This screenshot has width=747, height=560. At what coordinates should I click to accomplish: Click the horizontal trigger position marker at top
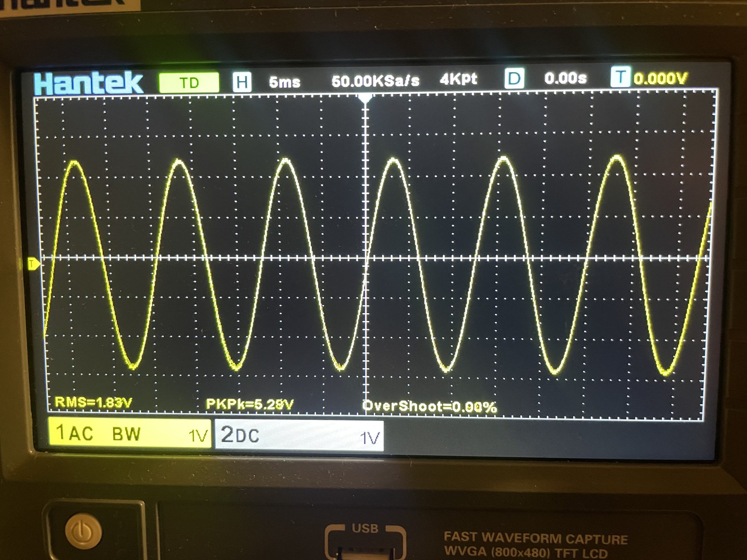tap(365, 98)
